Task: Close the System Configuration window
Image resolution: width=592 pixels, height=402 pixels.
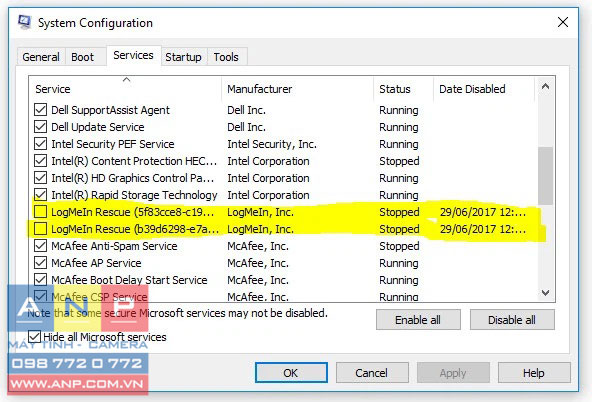Action: [x=563, y=22]
